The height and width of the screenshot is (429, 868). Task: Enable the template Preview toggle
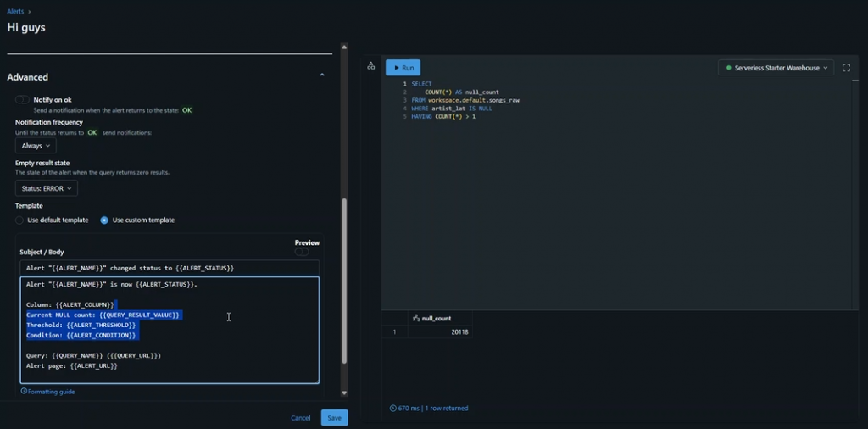[302, 252]
